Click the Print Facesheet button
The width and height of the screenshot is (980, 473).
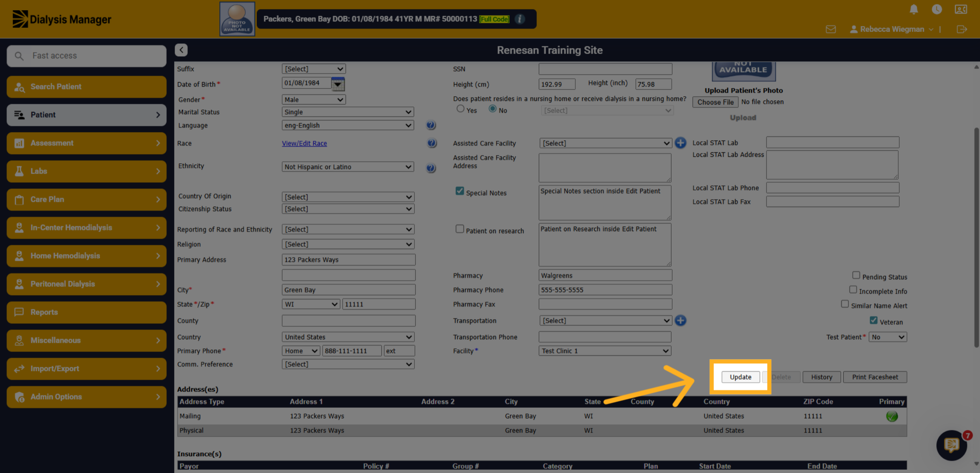coord(875,377)
